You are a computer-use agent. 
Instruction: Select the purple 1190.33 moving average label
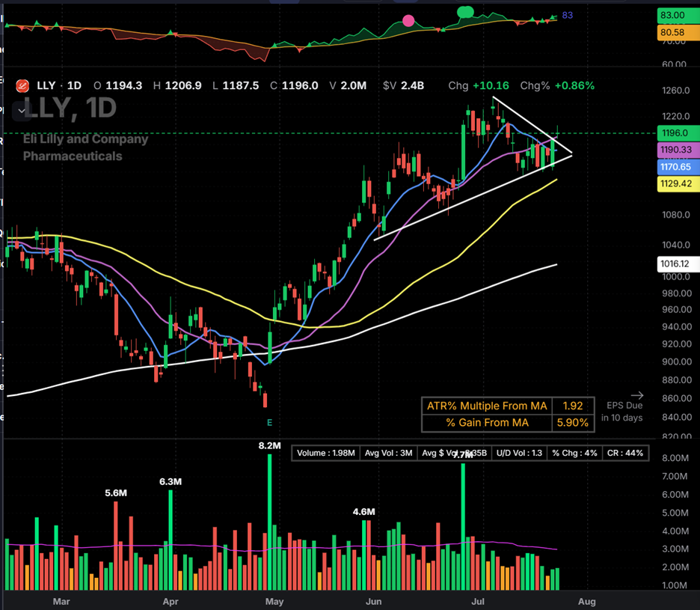[x=678, y=150]
